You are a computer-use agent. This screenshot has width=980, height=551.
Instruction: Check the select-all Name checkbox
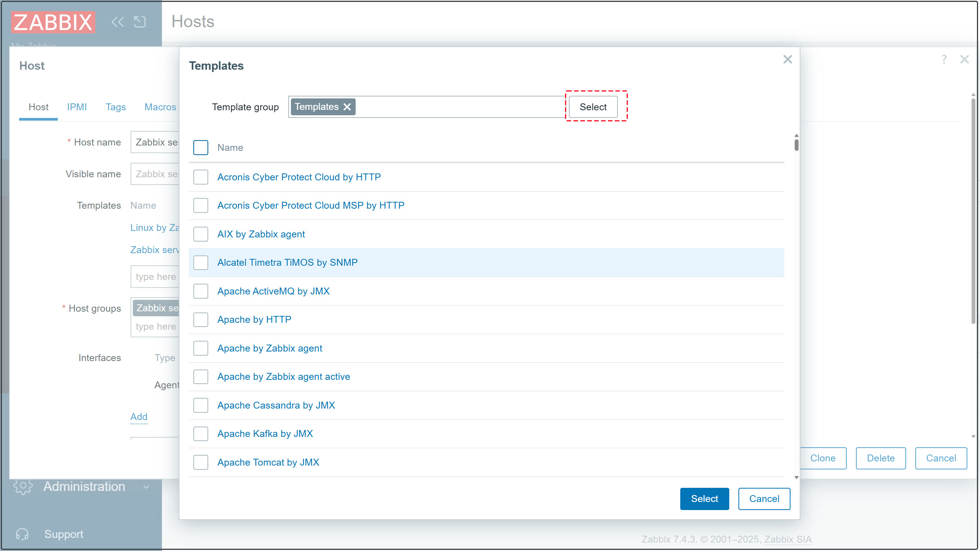[201, 147]
